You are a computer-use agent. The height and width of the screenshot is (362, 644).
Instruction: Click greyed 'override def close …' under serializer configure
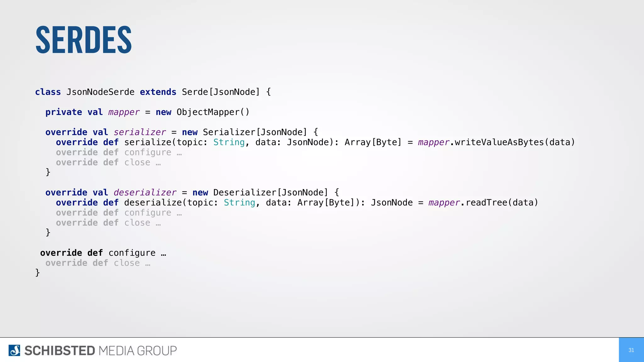pyautogui.click(x=108, y=162)
